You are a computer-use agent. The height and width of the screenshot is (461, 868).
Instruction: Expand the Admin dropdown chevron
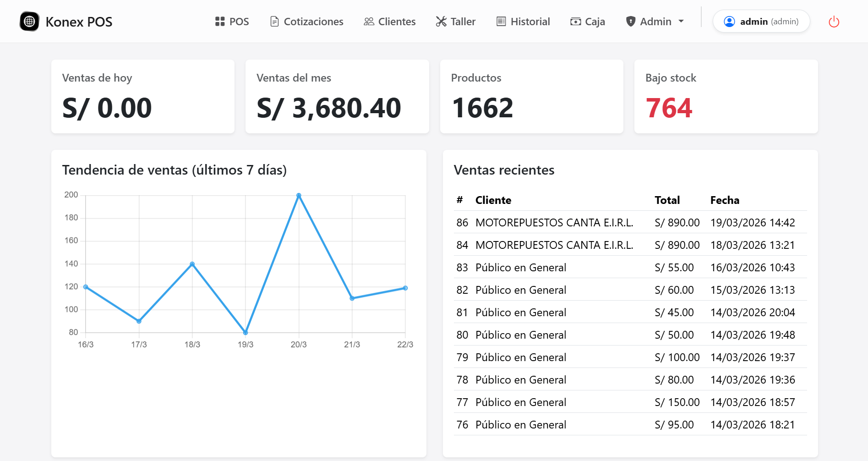pos(681,22)
